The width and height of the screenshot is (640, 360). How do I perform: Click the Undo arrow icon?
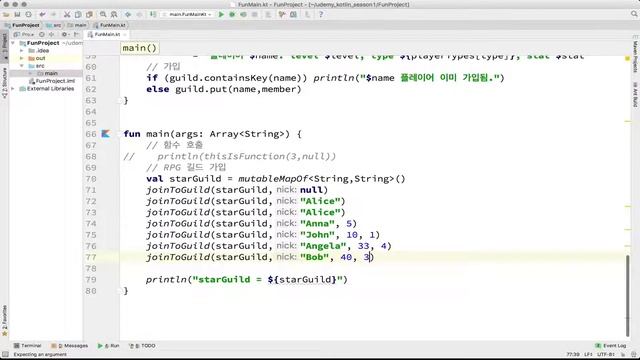click(x=42, y=14)
